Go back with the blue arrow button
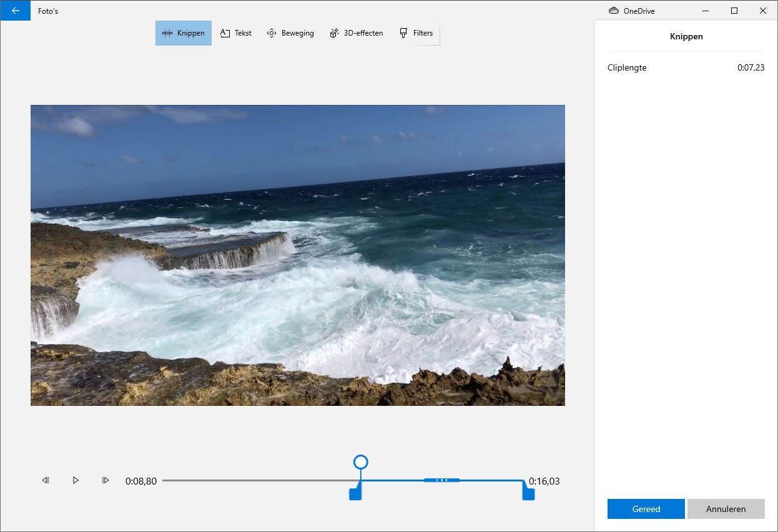This screenshot has width=778, height=532. [x=15, y=11]
